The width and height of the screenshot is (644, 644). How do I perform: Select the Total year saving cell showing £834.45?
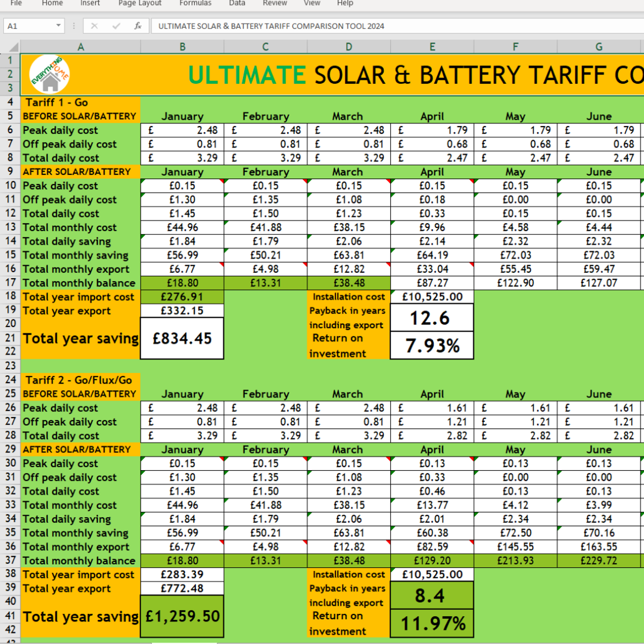coord(181,338)
